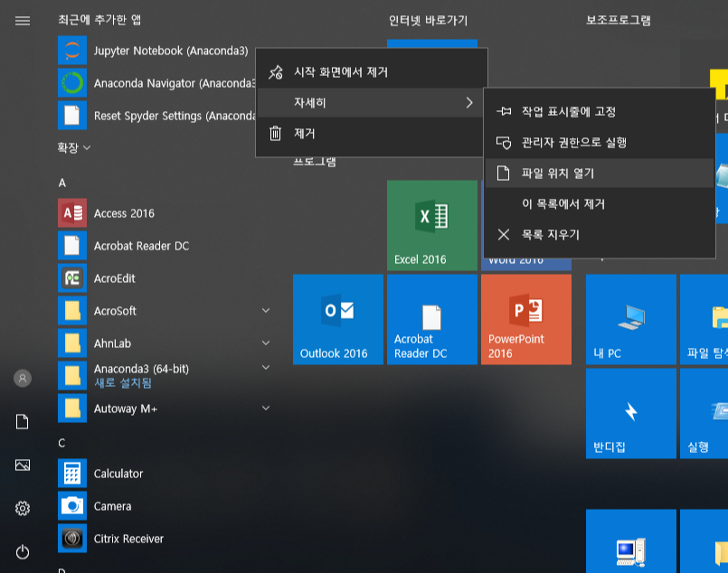Click the Citrix Receiver icon

click(x=72, y=538)
